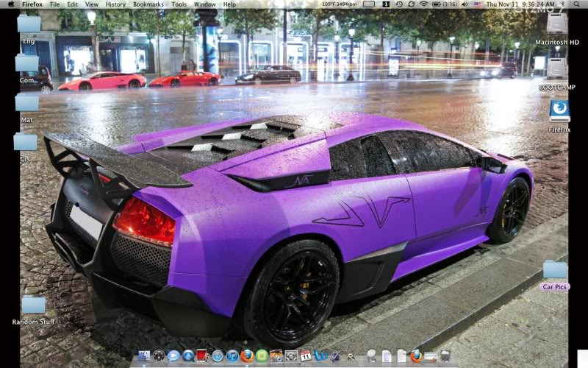
Task: Open the Time Machine menu bar icon
Action: (399, 4)
